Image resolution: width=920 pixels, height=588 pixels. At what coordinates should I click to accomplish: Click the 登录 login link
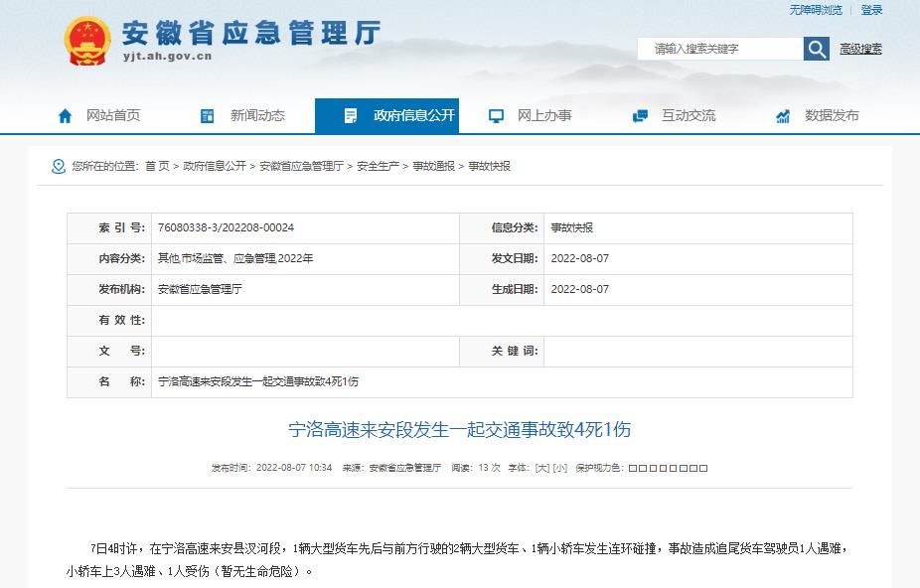[871, 10]
